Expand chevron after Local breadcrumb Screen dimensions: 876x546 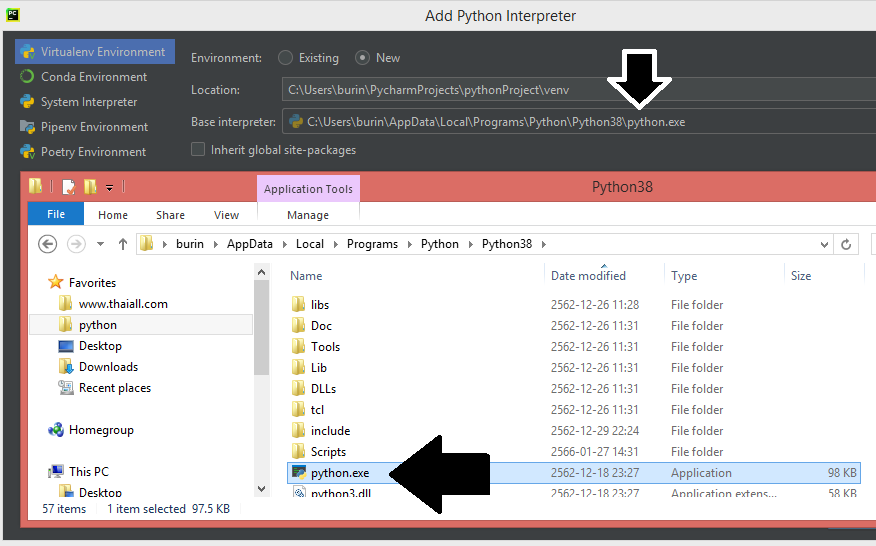coord(336,244)
